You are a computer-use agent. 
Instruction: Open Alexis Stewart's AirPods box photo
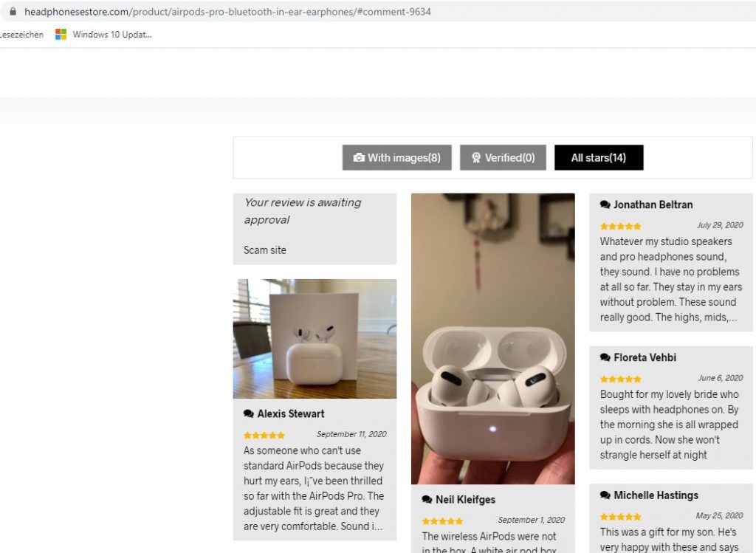tap(315, 339)
